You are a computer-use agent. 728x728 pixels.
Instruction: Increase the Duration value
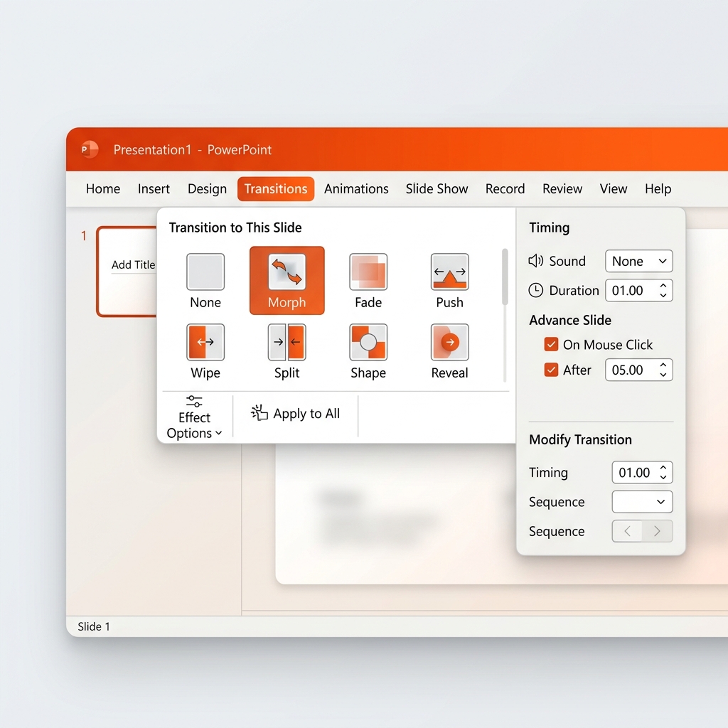(x=663, y=286)
